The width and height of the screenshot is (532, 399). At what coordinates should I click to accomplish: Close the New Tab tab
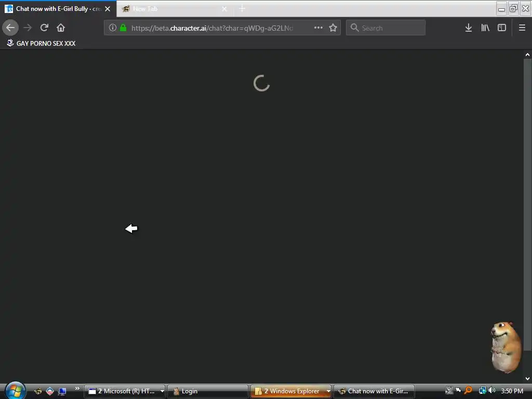click(224, 9)
